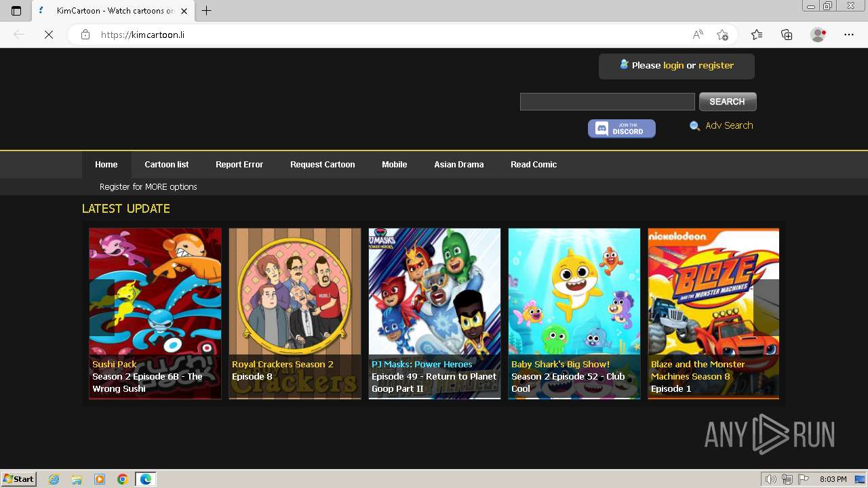This screenshot has height=488, width=868.
Task: Open Action Center flag icon
Action: coord(804,479)
